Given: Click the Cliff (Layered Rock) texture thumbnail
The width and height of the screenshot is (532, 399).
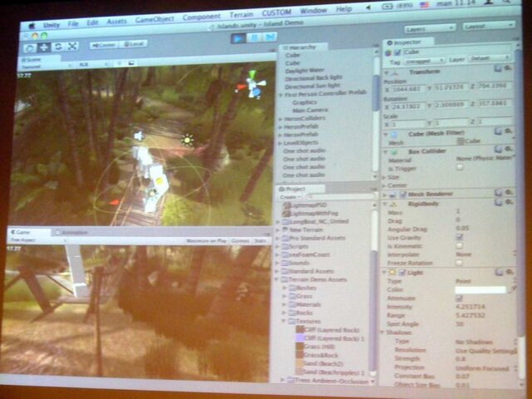Looking at the screenshot, I should (x=300, y=329).
